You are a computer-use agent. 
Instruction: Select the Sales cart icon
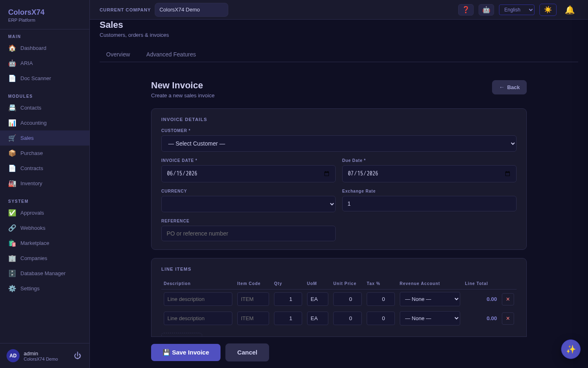coord(12,138)
